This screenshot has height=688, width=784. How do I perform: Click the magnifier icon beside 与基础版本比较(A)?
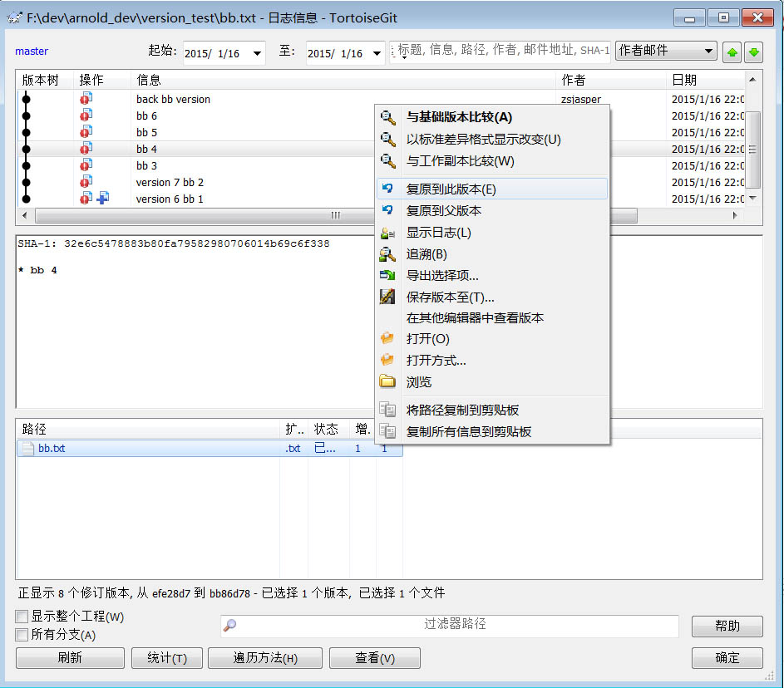pyautogui.click(x=388, y=117)
